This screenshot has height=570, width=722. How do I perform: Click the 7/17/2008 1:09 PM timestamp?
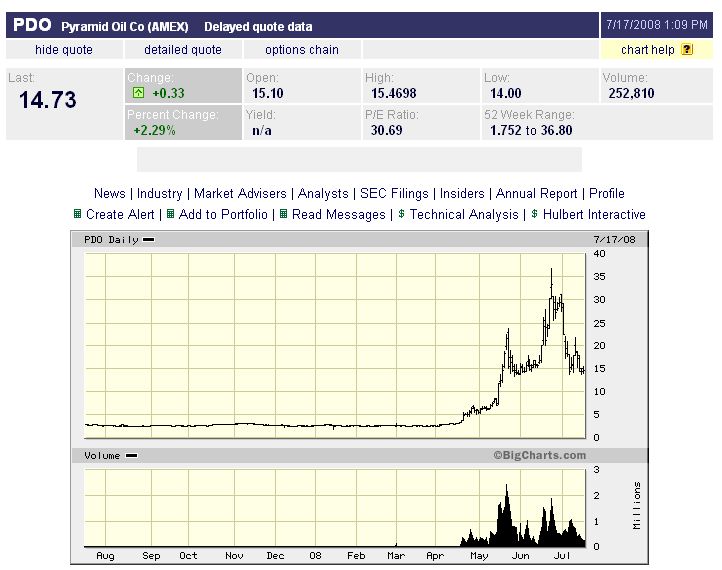click(x=657, y=25)
